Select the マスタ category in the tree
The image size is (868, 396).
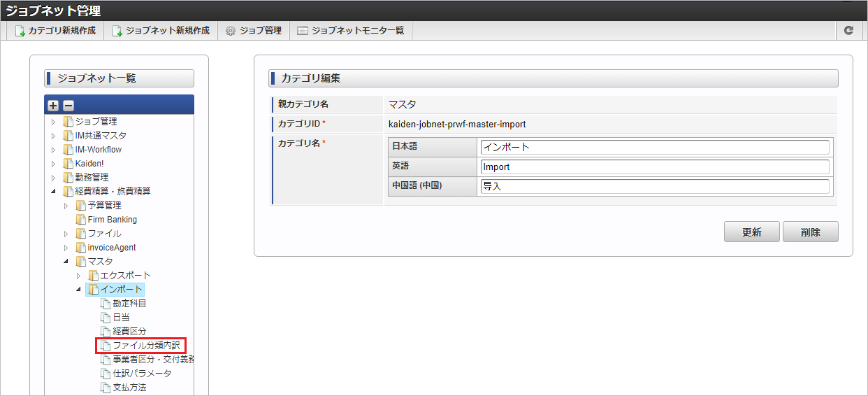coord(101,262)
